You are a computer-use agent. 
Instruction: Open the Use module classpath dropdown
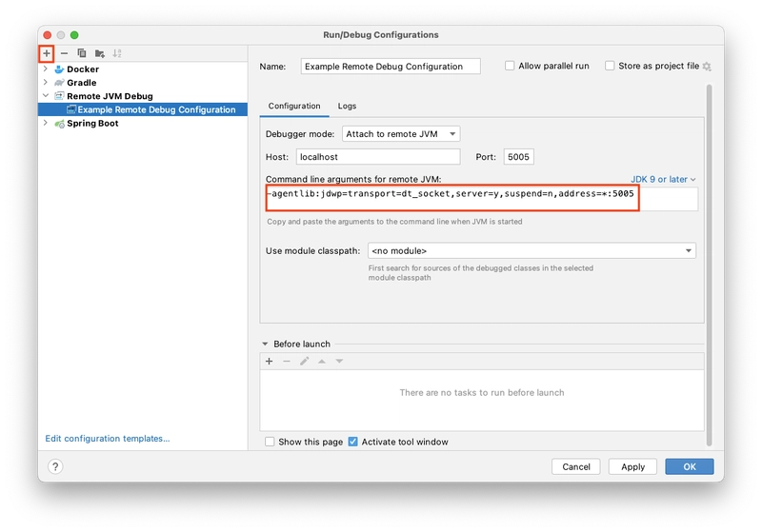coord(531,251)
